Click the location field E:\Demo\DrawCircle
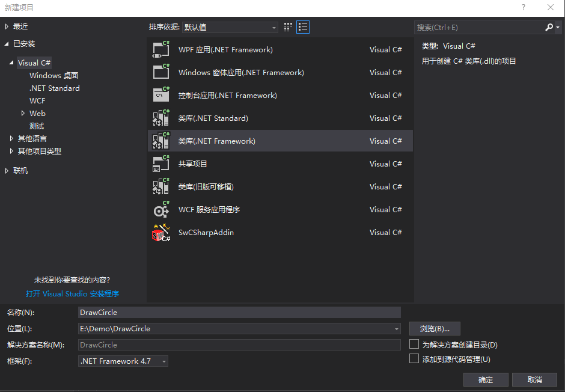 point(239,329)
